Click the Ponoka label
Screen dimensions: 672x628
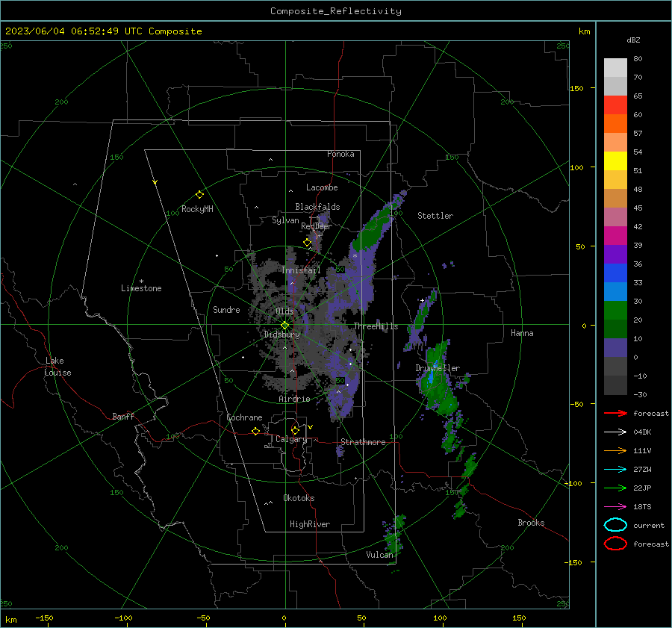tap(340, 154)
